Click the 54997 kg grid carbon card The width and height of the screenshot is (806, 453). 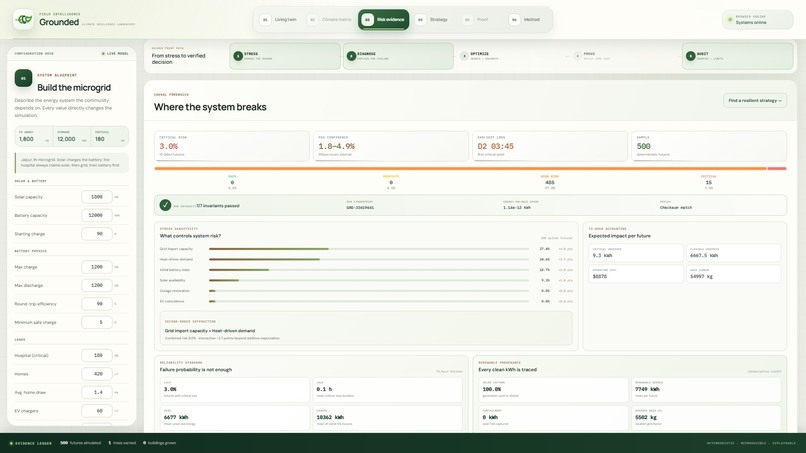click(x=734, y=274)
